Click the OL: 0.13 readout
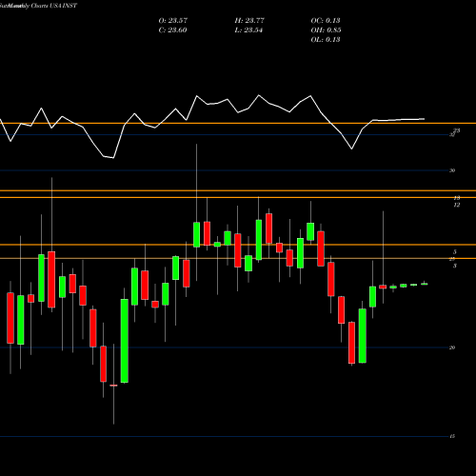Screen dimensions: 476x476 tap(326, 39)
